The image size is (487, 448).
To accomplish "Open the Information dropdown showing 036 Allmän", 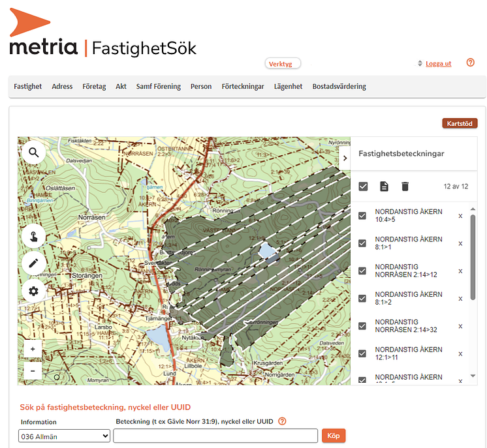I will point(64,436).
